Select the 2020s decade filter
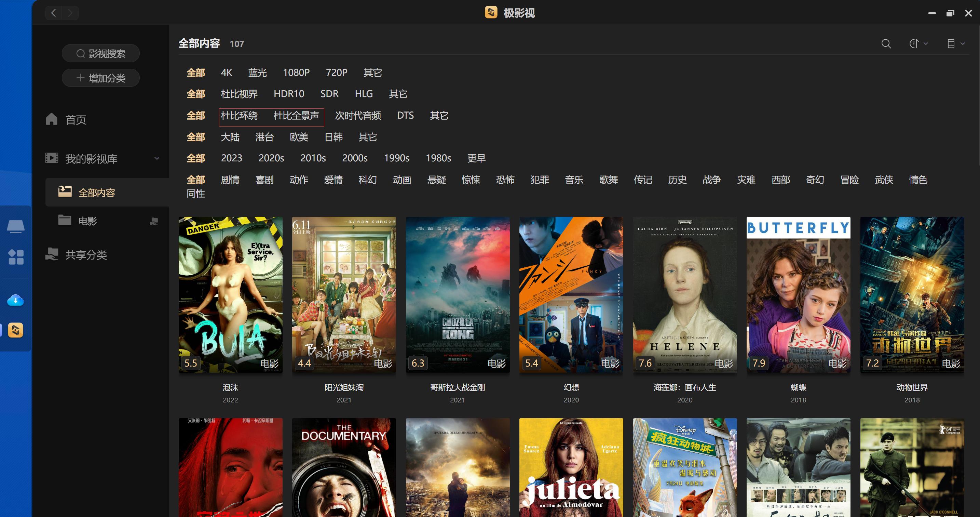 pos(271,158)
